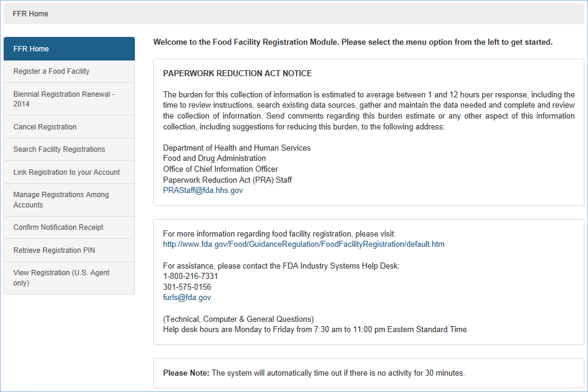The image size is (588, 392).
Task: Go to Search Facility Registrations
Action: point(69,149)
